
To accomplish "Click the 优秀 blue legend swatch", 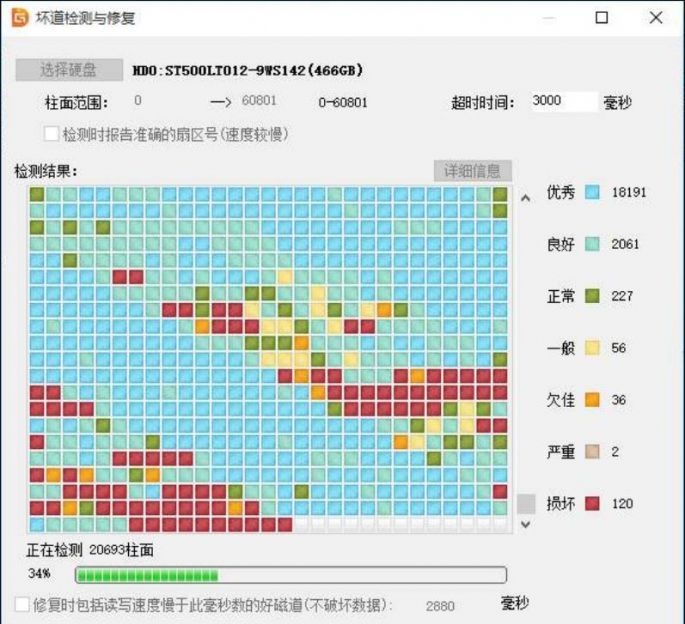I will (592, 192).
